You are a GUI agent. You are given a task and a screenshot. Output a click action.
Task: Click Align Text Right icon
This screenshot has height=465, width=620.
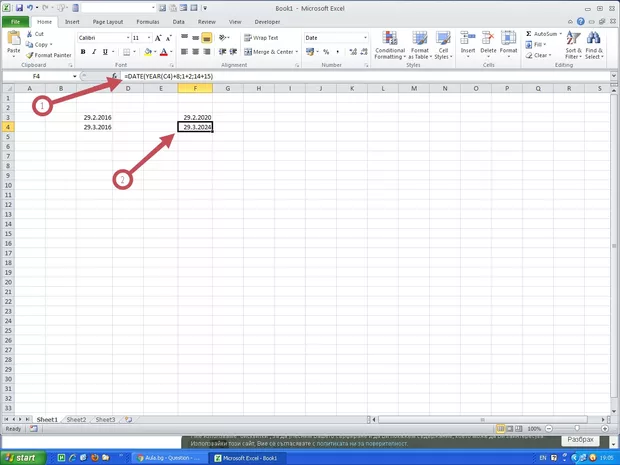pyautogui.click(x=206, y=52)
